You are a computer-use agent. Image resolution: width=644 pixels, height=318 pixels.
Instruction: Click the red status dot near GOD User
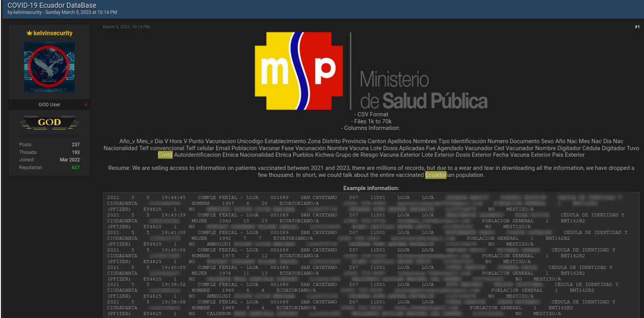(86, 105)
